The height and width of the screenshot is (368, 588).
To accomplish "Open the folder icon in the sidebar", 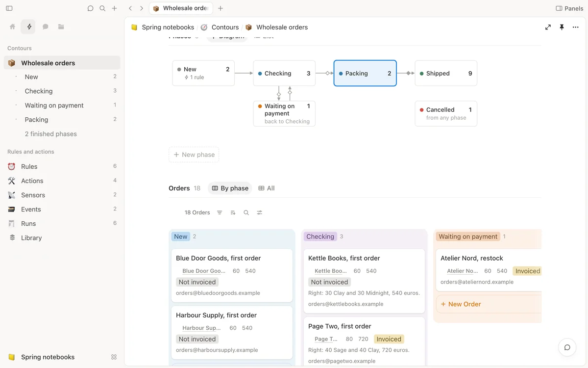I will [61, 27].
